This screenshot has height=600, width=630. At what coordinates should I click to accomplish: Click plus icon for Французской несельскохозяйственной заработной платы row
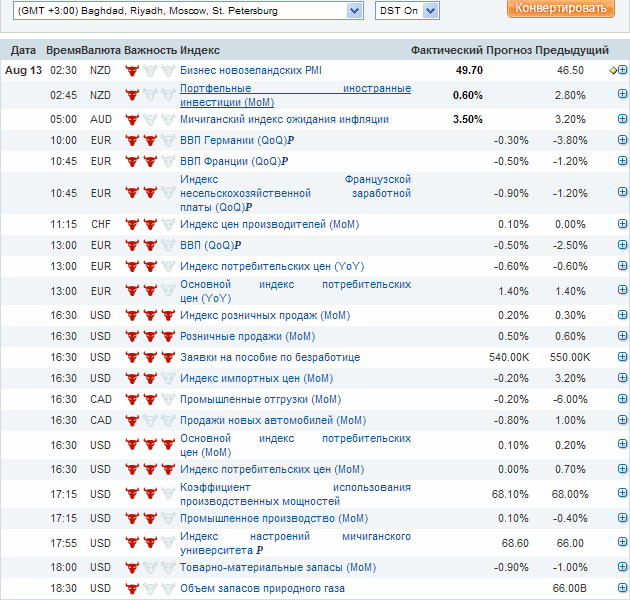point(622,192)
